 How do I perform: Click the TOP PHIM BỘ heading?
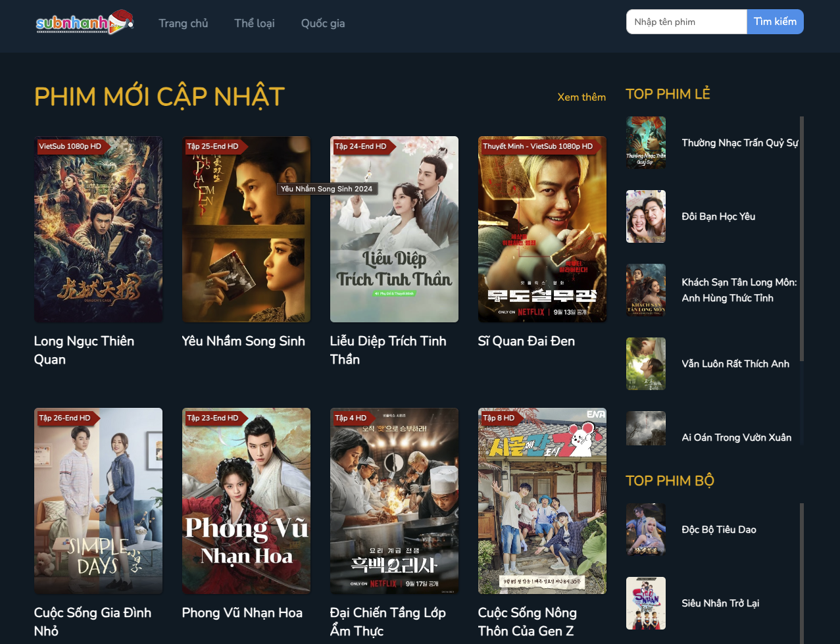tap(670, 481)
